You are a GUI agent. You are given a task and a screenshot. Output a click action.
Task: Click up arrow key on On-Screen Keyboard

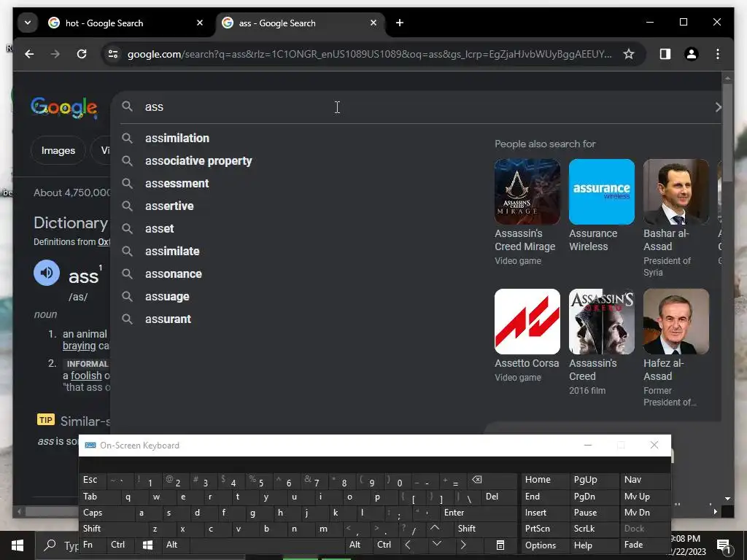tap(436, 529)
